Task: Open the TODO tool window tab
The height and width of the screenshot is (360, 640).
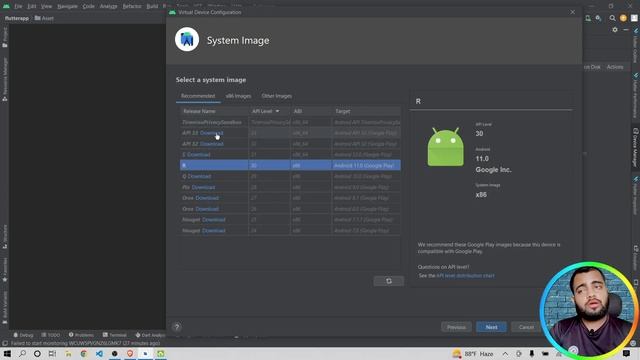Action: (51, 335)
